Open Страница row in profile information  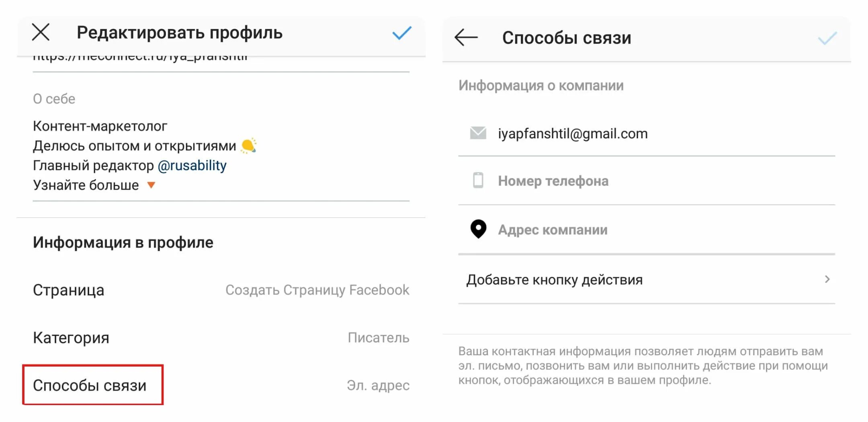point(221,290)
